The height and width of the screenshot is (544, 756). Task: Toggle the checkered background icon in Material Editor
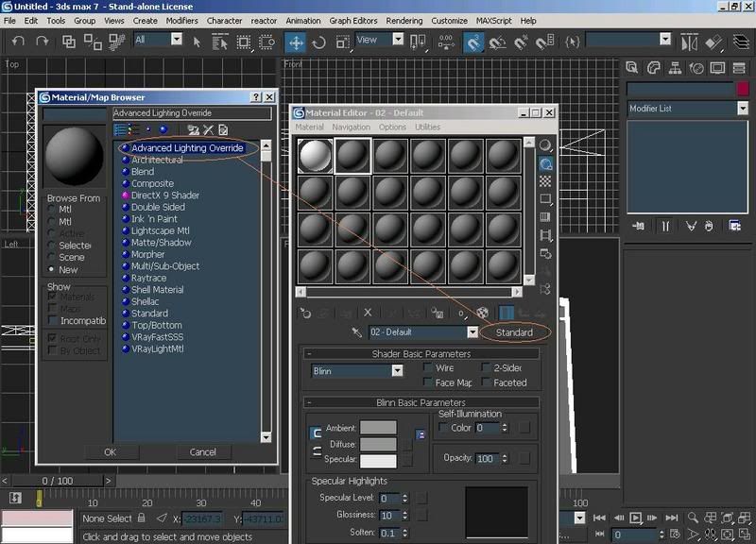point(545,181)
